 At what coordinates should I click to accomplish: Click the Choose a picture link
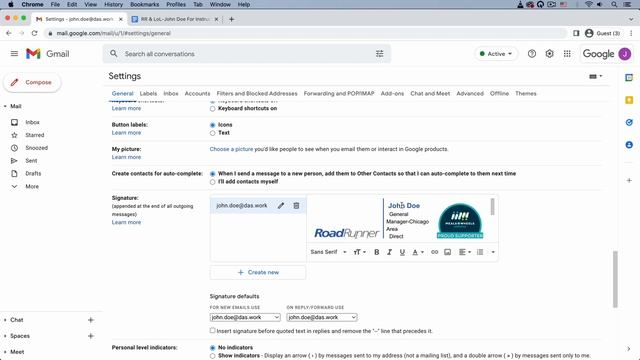(231, 149)
